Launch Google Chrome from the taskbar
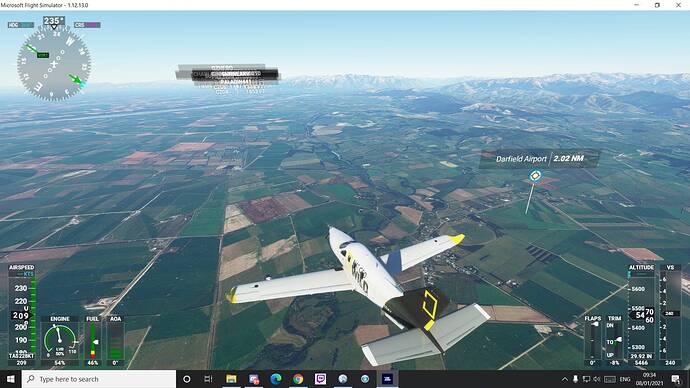This screenshot has height=388, width=690. pos(298,379)
